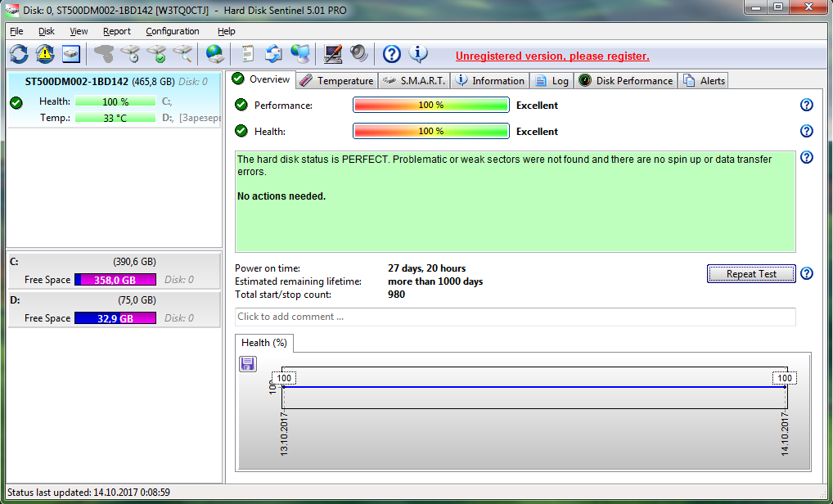833x504 pixels.
Task: Click the save floppy icon in Health graph
Action: pos(248,364)
